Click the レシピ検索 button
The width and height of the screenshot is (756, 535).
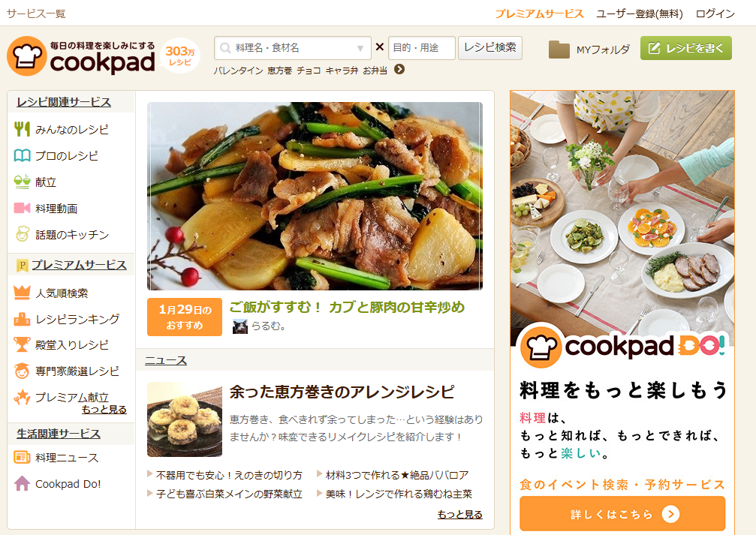(x=489, y=48)
